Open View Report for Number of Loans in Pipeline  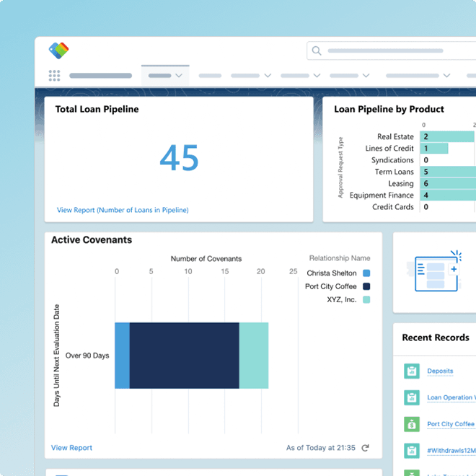(123, 210)
